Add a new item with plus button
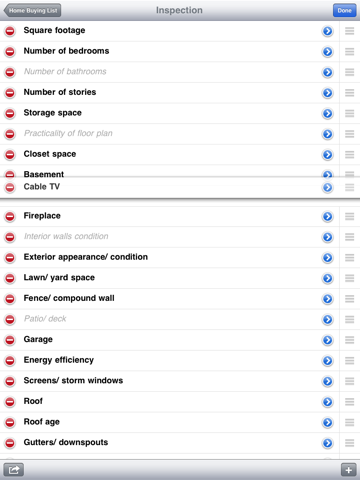Viewport: 360px width, 480px height. tap(349, 470)
